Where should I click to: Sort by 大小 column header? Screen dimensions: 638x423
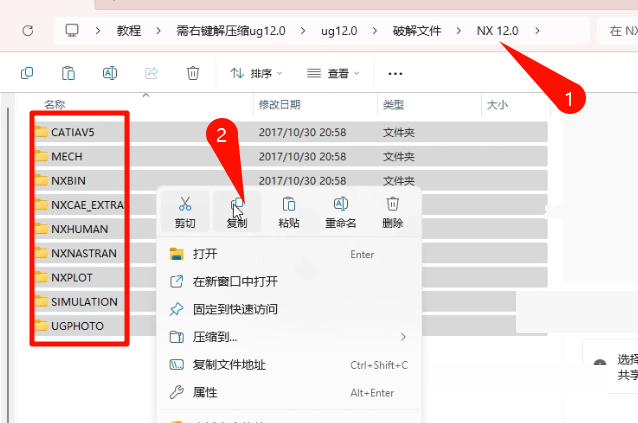click(x=497, y=105)
